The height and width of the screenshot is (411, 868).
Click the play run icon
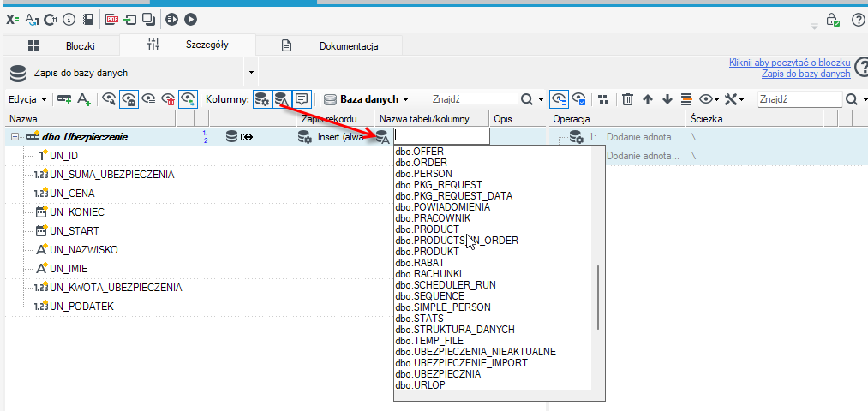(x=191, y=20)
